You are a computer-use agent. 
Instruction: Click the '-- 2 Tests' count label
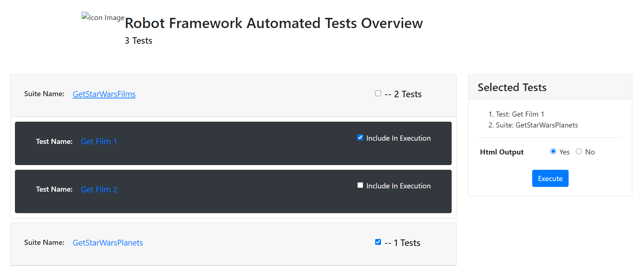coord(403,94)
